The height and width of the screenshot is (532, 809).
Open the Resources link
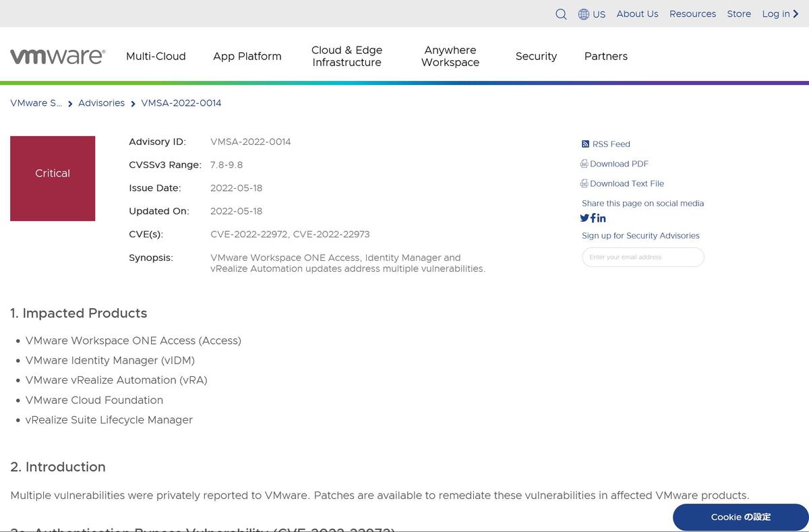tap(692, 14)
